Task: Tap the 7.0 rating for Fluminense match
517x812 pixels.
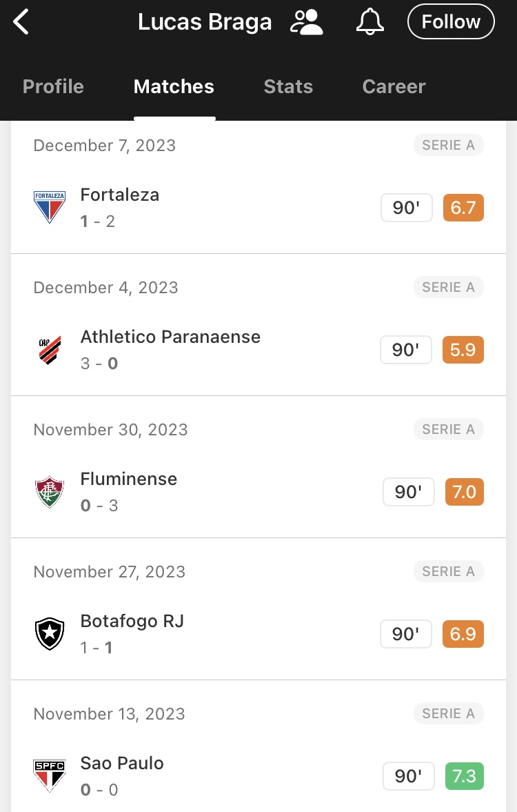Action: pyautogui.click(x=464, y=491)
